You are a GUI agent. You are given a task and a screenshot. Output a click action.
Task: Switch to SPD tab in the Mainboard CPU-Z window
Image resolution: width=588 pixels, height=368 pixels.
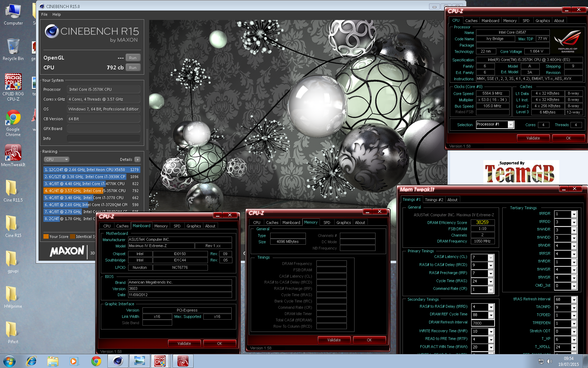tap(177, 226)
